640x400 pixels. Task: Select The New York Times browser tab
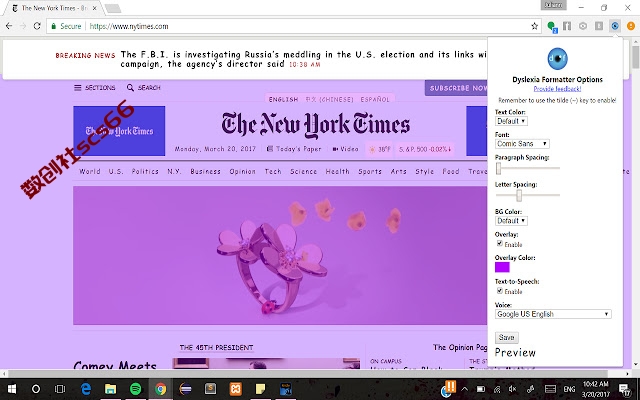click(54, 8)
